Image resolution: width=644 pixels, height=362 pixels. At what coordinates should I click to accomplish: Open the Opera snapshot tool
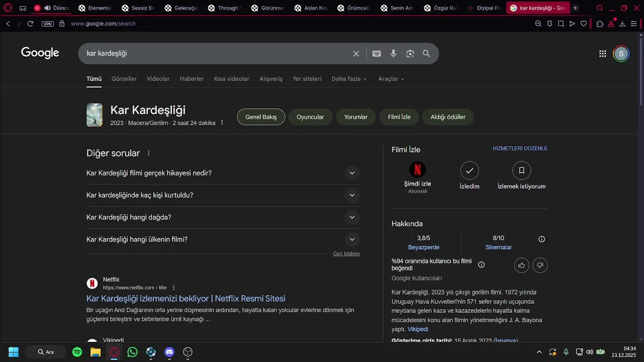pyautogui.click(x=561, y=24)
